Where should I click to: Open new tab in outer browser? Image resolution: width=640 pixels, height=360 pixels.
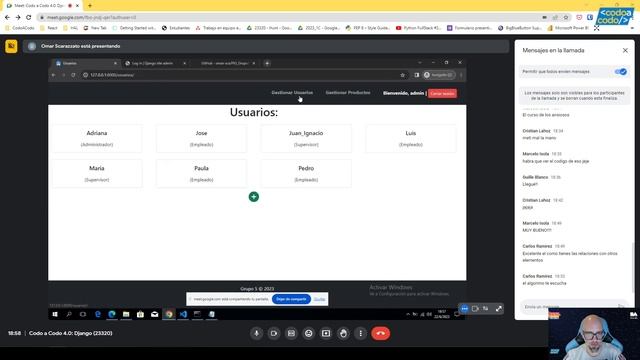coord(90,6)
